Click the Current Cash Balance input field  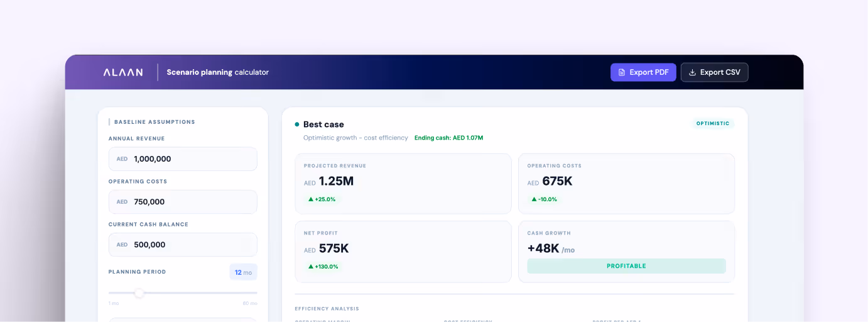click(x=183, y=245)
